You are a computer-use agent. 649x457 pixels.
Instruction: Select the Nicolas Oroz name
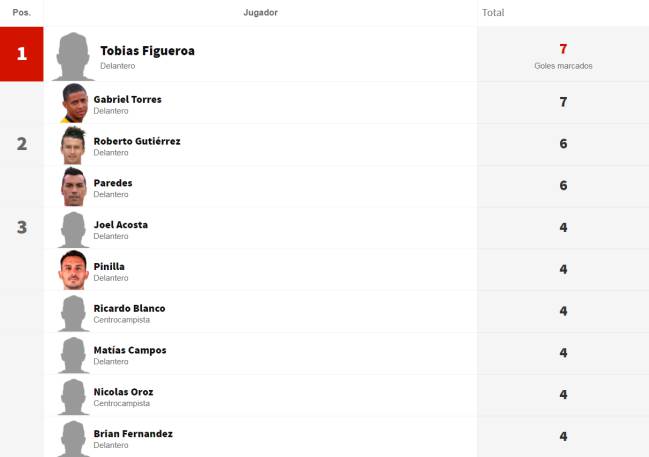pos(123,392)
